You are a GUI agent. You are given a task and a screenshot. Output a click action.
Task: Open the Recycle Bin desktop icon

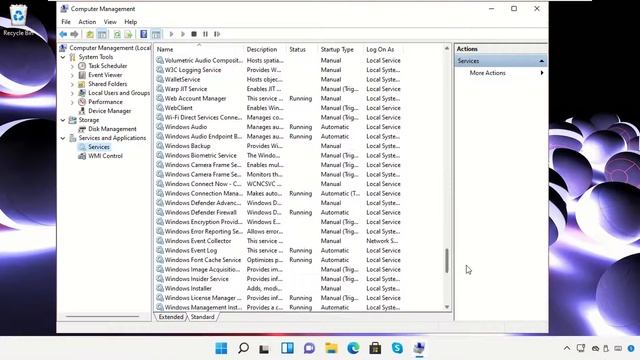[18, 20]
